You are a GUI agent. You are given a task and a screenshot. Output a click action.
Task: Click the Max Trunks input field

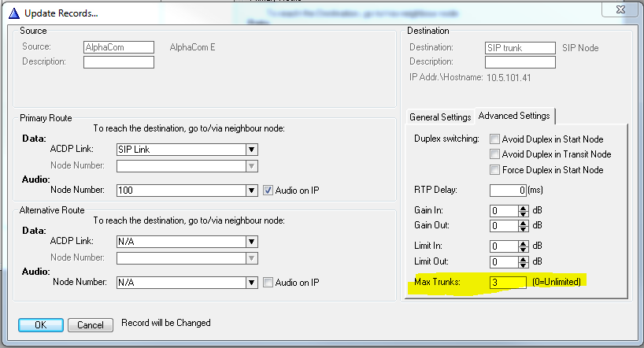pos(508,283)
